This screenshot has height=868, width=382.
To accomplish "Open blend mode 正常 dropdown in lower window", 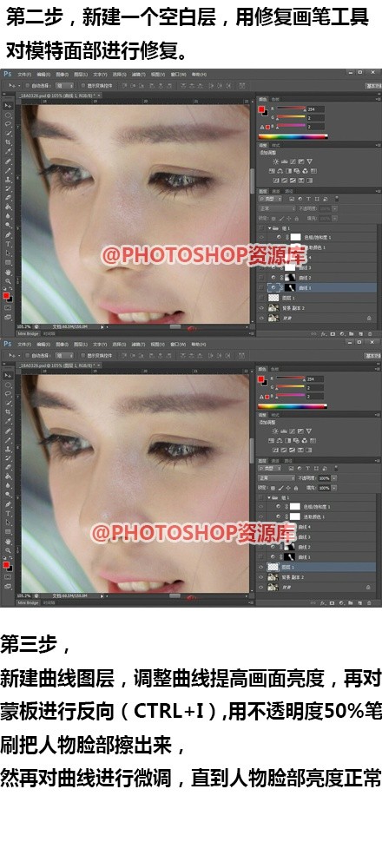I will click(x=277, y=477).
